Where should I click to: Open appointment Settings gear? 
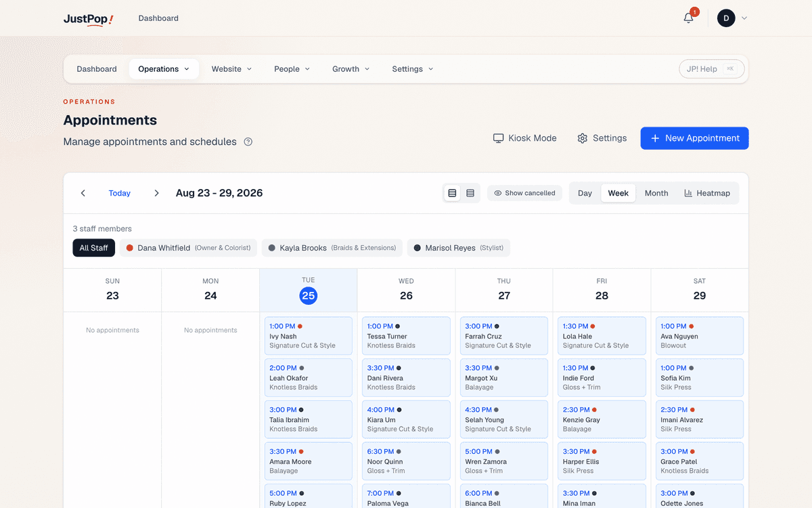tap(602, 138)
